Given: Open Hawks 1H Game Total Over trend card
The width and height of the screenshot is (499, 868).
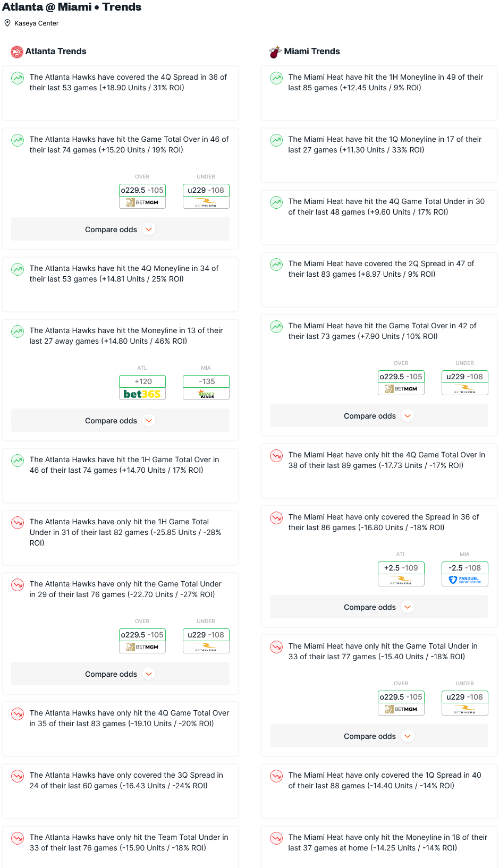Looking at the screenshot, I should pos(120,475).
